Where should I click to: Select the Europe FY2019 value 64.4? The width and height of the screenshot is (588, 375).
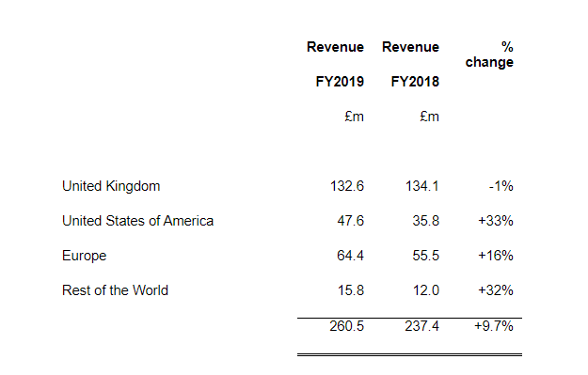tap(350, 256)
